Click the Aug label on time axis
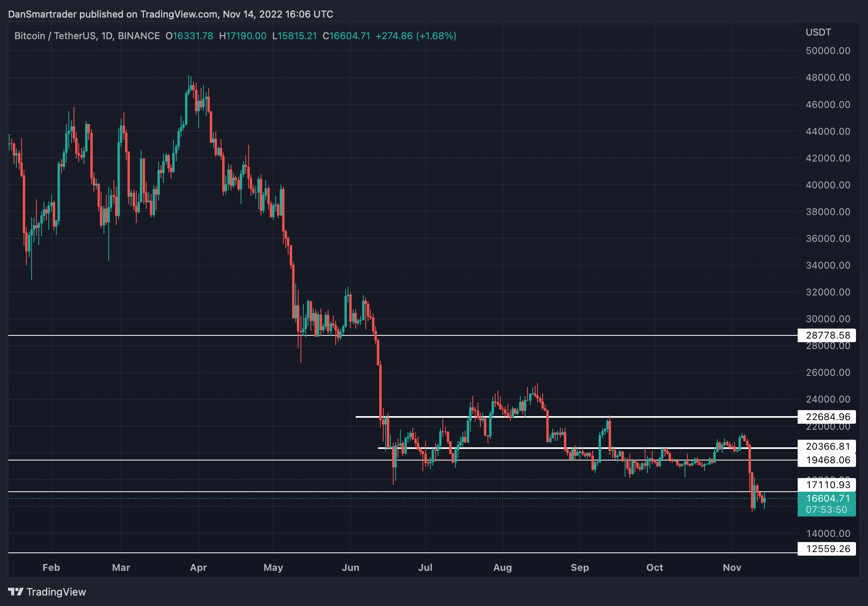 503,568
